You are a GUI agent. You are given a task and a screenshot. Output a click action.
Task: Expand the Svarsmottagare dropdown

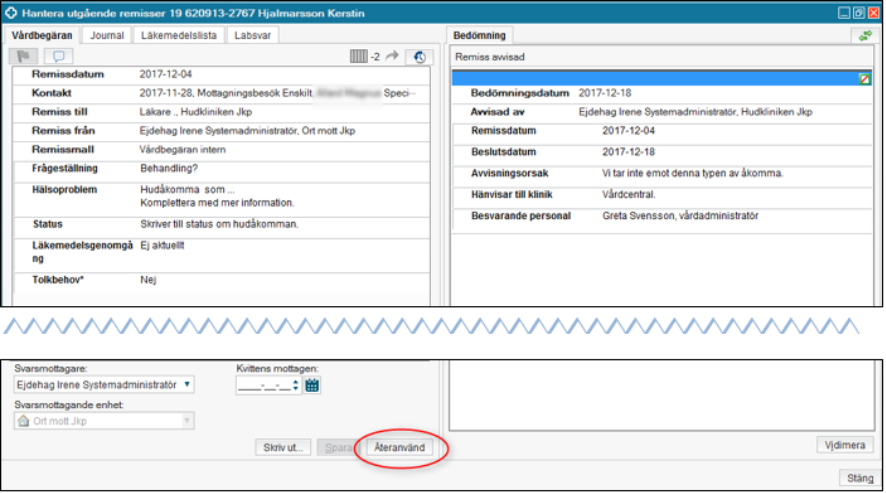189,384
